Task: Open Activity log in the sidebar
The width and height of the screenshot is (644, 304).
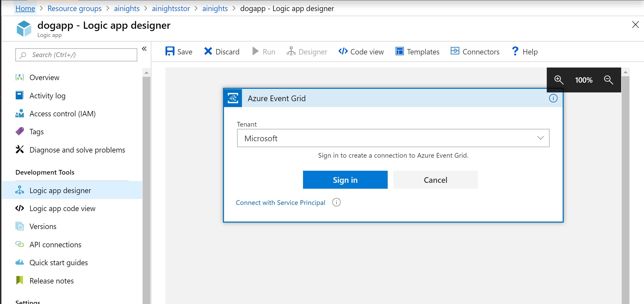Action: coord(47,96)
